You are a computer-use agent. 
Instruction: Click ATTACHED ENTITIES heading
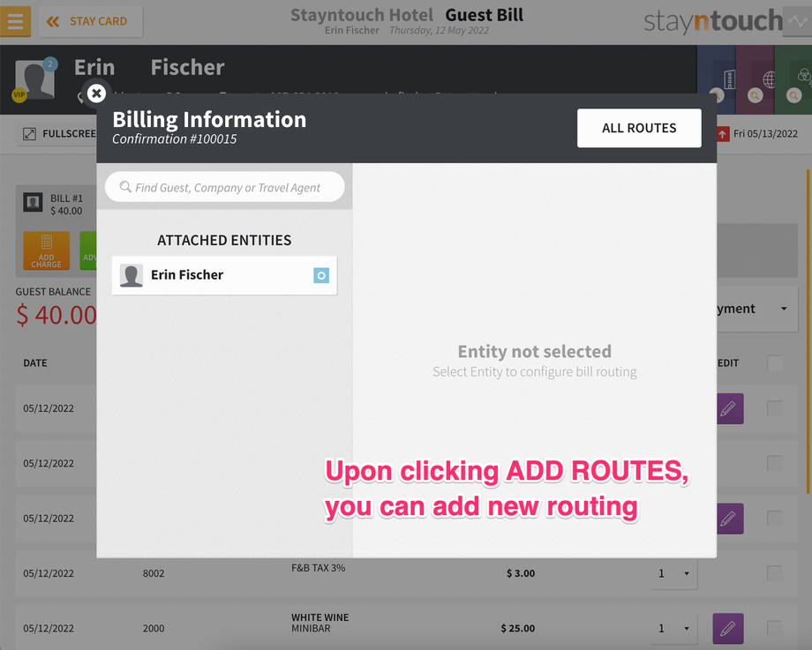point(224,240)
